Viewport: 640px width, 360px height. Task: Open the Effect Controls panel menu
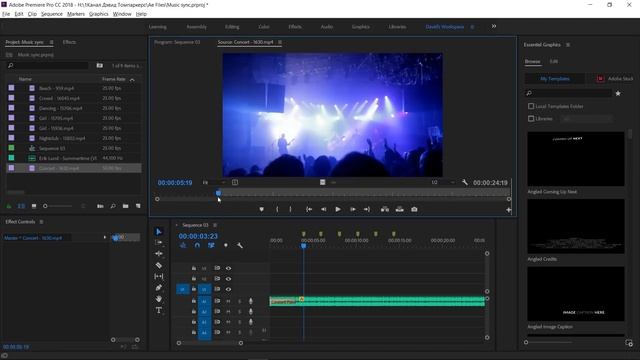click(41, 222)
